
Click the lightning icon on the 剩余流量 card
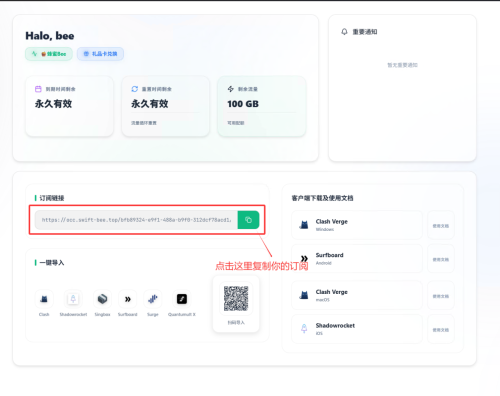point(231,89)
